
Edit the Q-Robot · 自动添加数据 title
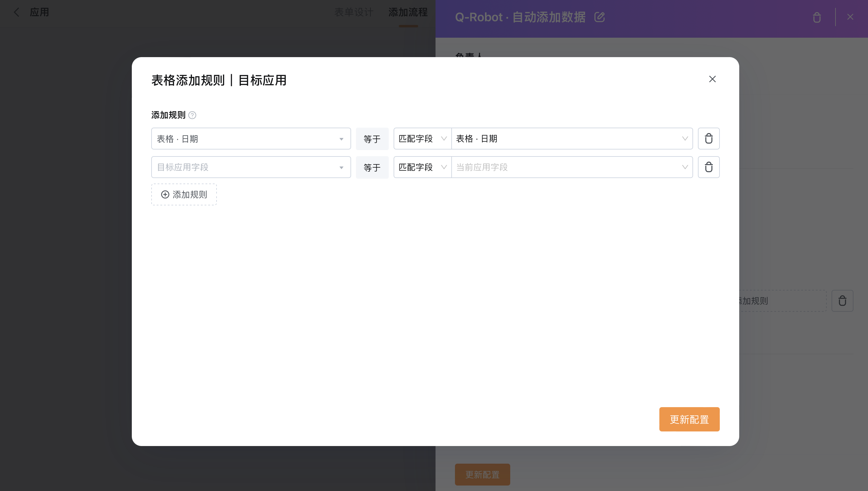pos(599,17)
